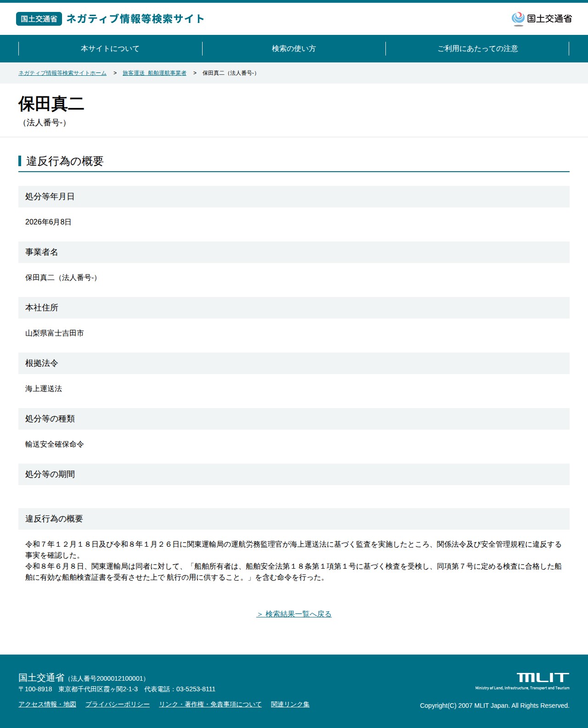588x728 pixels.
Task: Go to ネガティブ情報等検索サイトホーム breadcrumb
Action: [x=62, y=73]
